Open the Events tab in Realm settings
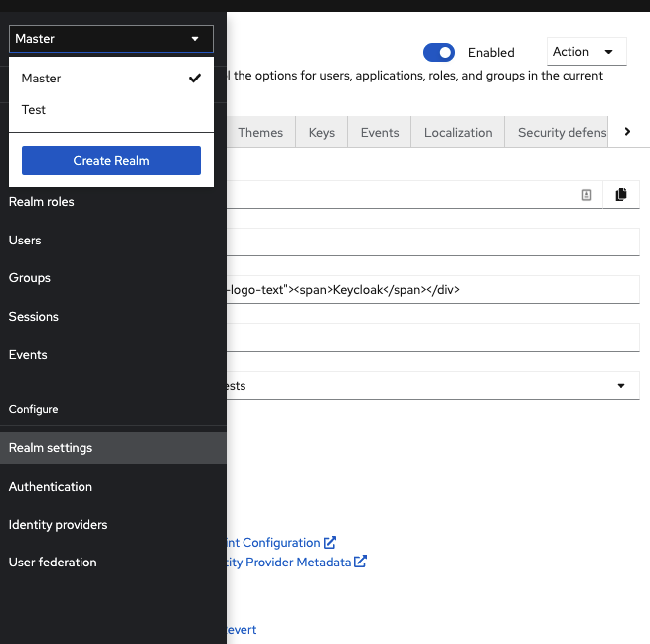Viewport: 650px width, 644px height. click(380, 133)
